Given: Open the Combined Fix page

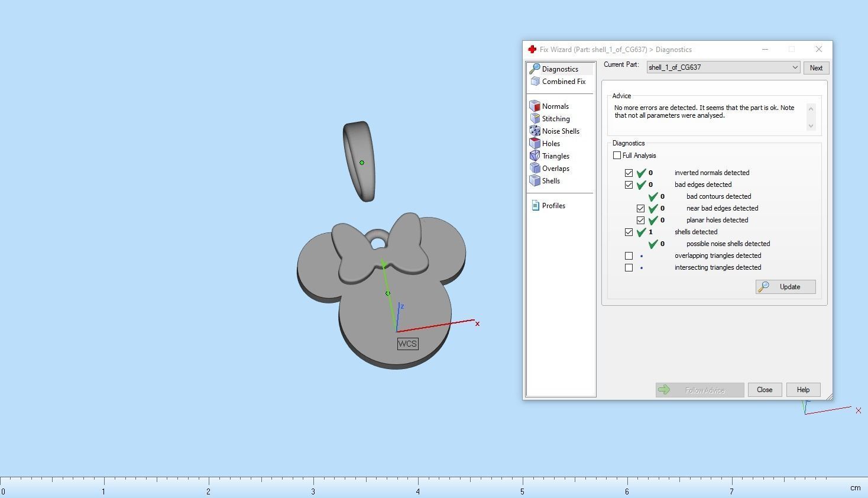Looking at the screenshot, I should tap(563, 82).
